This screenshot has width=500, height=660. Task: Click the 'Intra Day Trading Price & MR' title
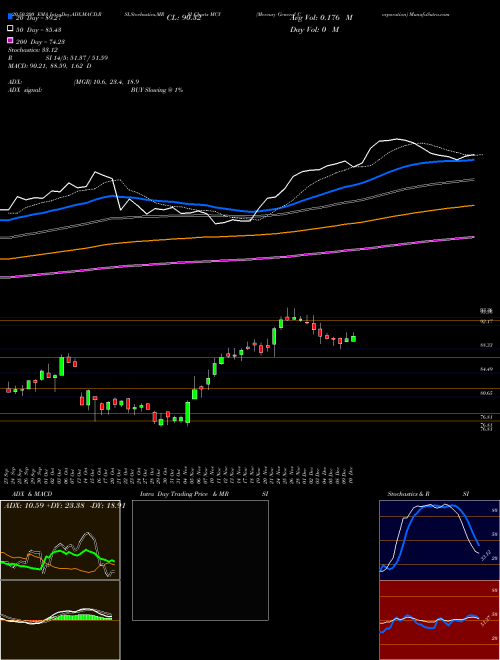coord(184,494)
